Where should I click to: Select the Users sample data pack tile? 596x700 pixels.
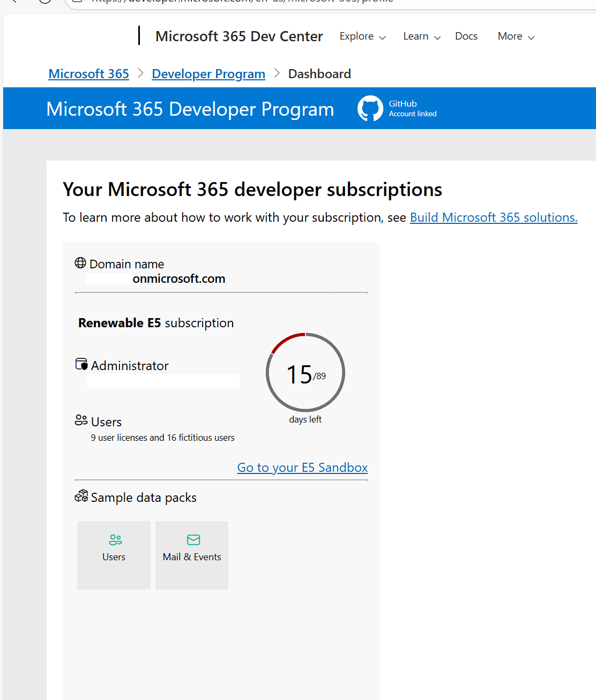pos(114,555)
